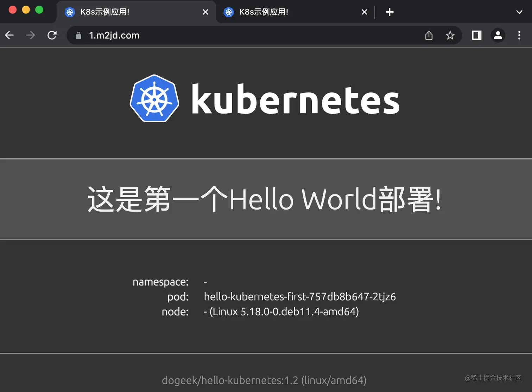Image resolution: width=532 pixels, height=392 pixels.
Task: Click the node label
Action: pos(175,311)
